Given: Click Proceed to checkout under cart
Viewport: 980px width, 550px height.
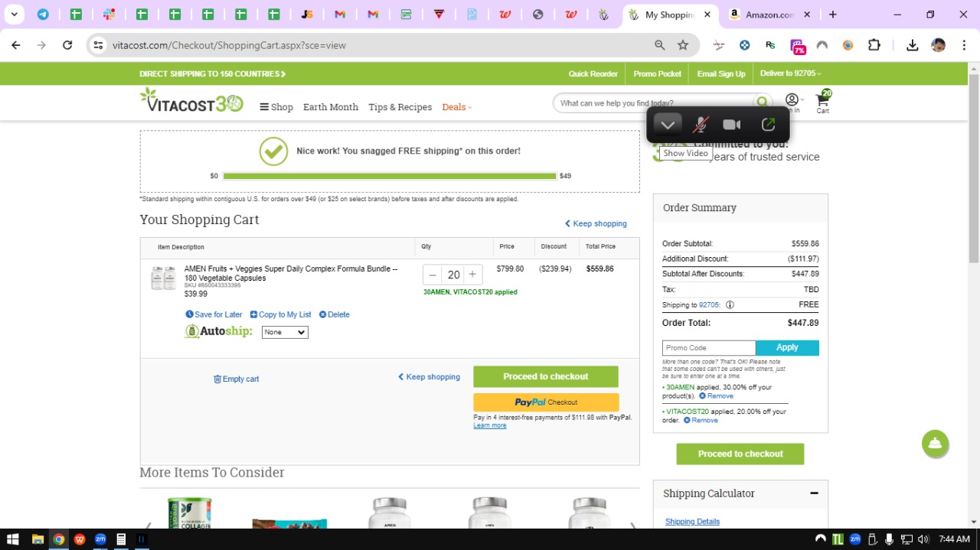Looking at the screenshot, I should (x=546, y=376).
